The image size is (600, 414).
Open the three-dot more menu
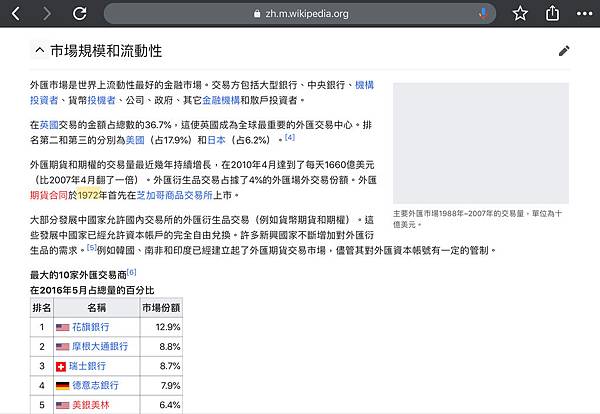[x=584, y=14]
